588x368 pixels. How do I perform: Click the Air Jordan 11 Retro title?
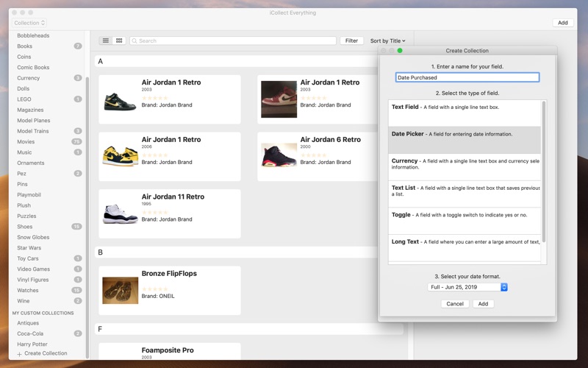(173, 197)
